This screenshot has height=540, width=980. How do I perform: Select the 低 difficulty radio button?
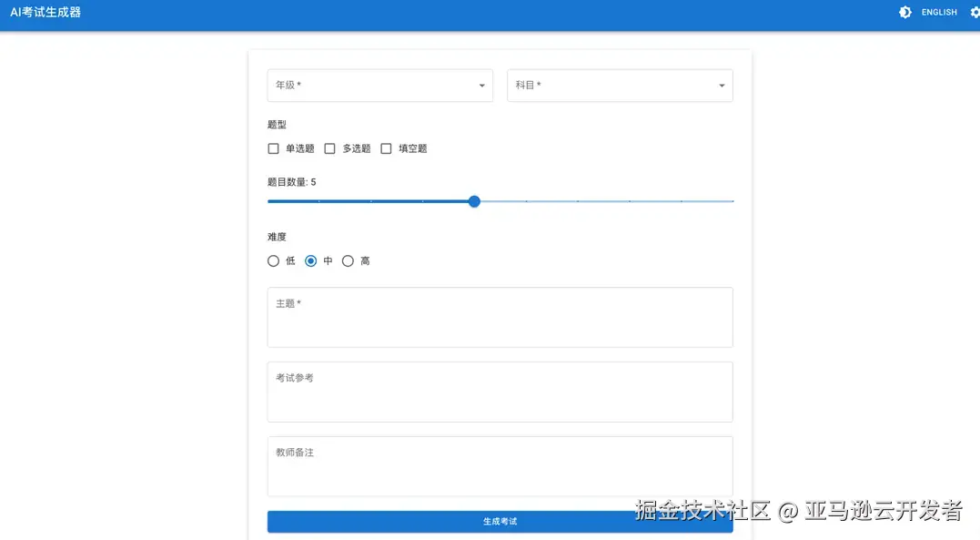[272, 260]
